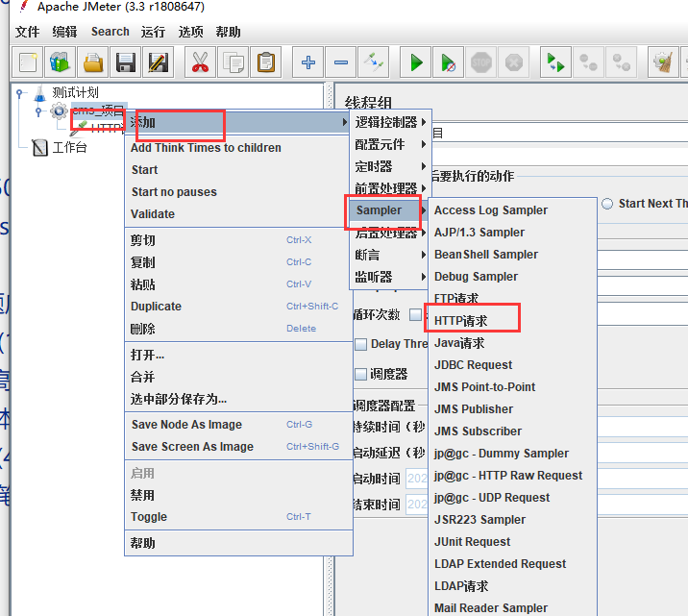Screen dimensions: 688x616
Task: Open the 逻辑控制器 submenu
Action: click(x=390, y=122)
